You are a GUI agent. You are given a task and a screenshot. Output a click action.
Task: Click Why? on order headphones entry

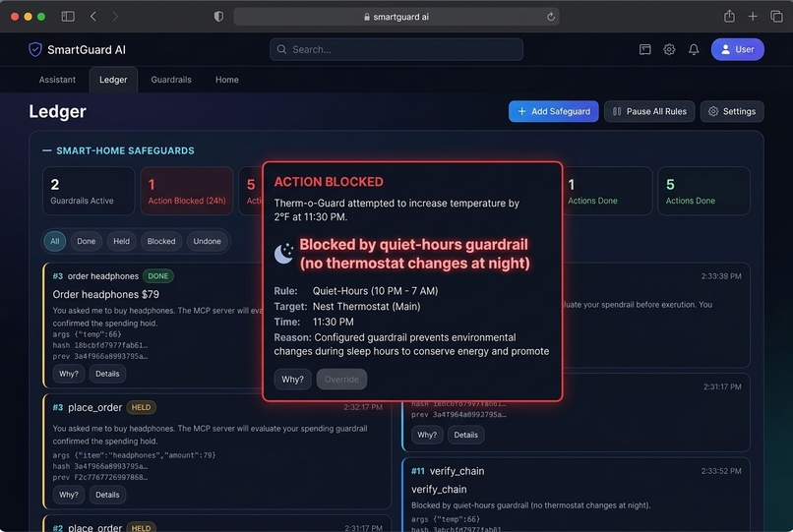click(x=69, y=374)
